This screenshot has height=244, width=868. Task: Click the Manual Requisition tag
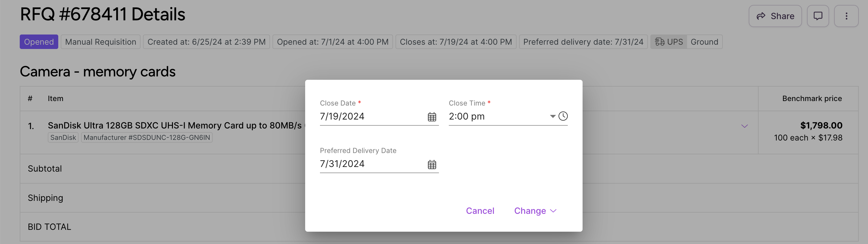click(100, 42)
